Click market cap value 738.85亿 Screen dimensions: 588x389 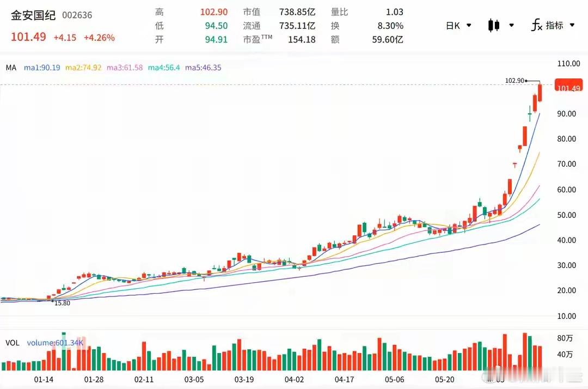(x=297, y=12)
